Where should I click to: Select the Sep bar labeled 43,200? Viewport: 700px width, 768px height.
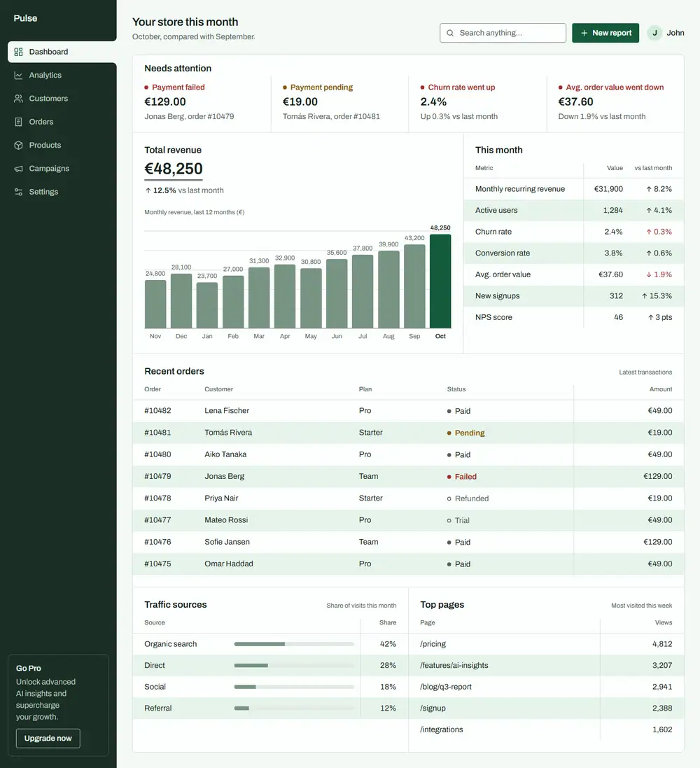[x=414, y=286]
